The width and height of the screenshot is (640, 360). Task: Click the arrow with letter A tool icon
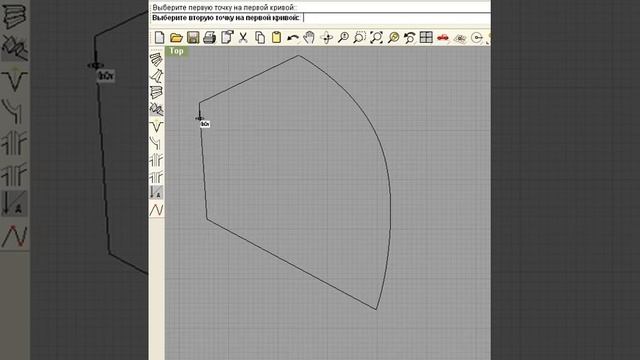[156, 192]
